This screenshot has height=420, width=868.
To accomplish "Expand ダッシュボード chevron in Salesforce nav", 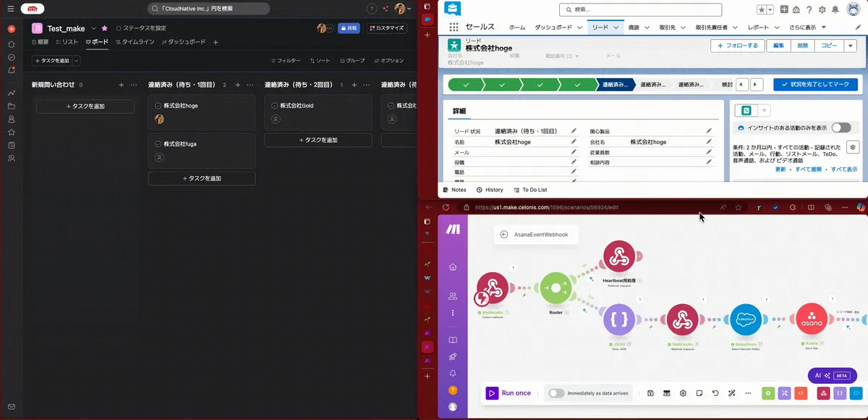I will [x=579, y=27].
